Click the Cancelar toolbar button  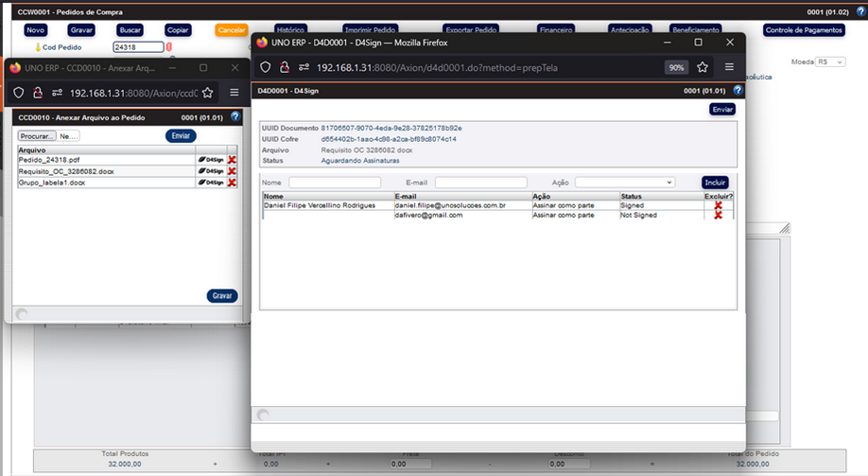click(232, 30)
